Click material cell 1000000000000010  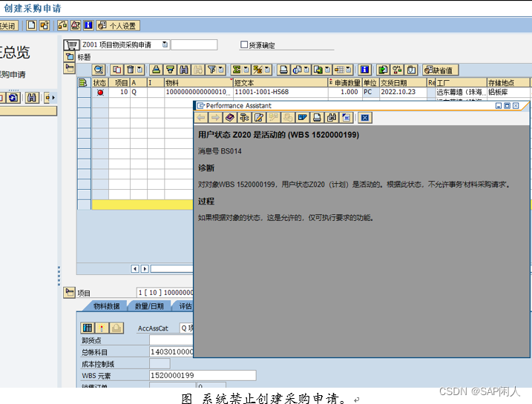(x=199, y=92)
